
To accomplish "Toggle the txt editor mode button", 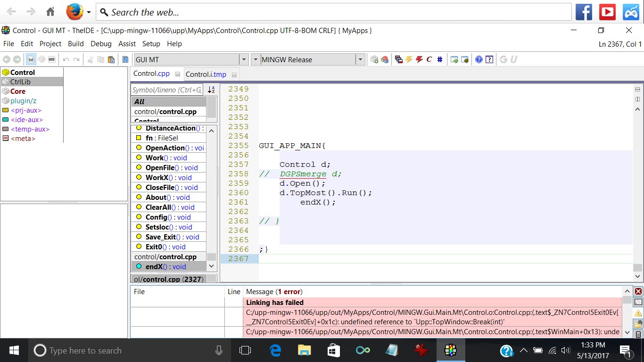I will 31,59.
